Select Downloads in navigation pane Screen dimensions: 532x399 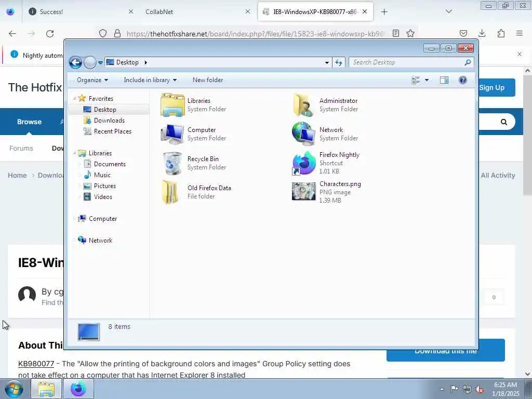click(109, 121)
